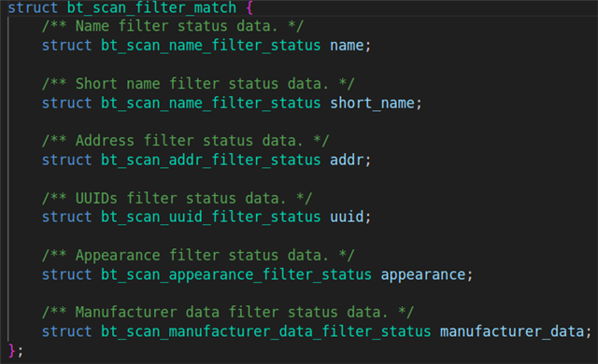This screenshot has height=364, width=598.
Task: Click the member variable name
Action: pyautogui.click(x=347, y=46)
